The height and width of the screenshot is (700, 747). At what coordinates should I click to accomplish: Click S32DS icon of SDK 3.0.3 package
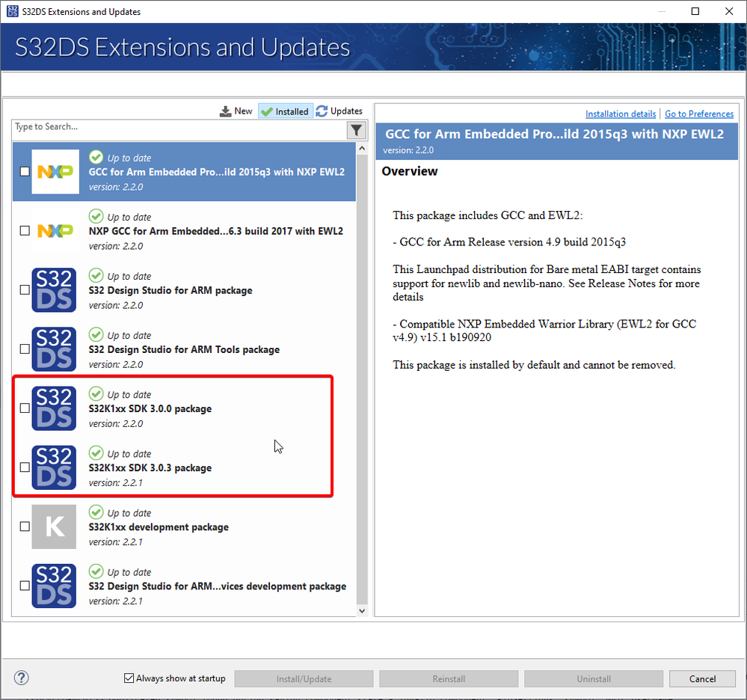(54, 467)
